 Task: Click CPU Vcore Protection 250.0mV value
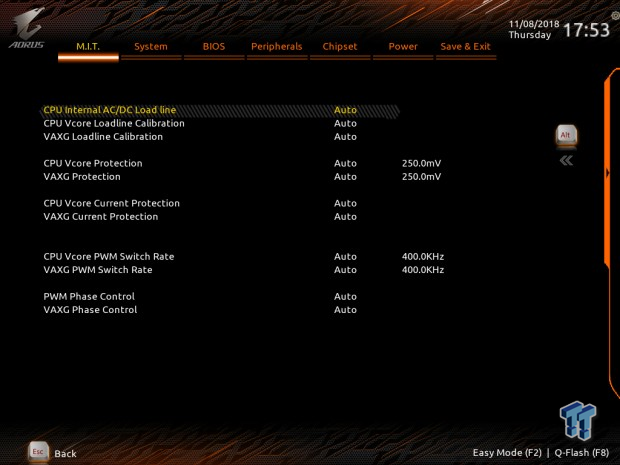point(422,163)
